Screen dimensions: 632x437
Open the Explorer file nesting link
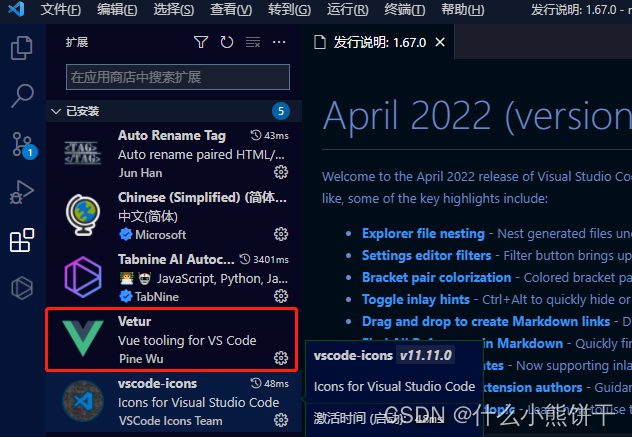pos(423,233)
